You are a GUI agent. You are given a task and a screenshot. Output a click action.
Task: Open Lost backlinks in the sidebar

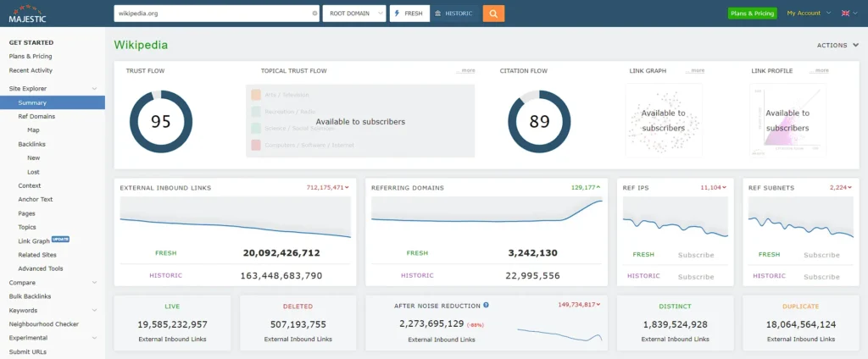(x=33, y=172)
